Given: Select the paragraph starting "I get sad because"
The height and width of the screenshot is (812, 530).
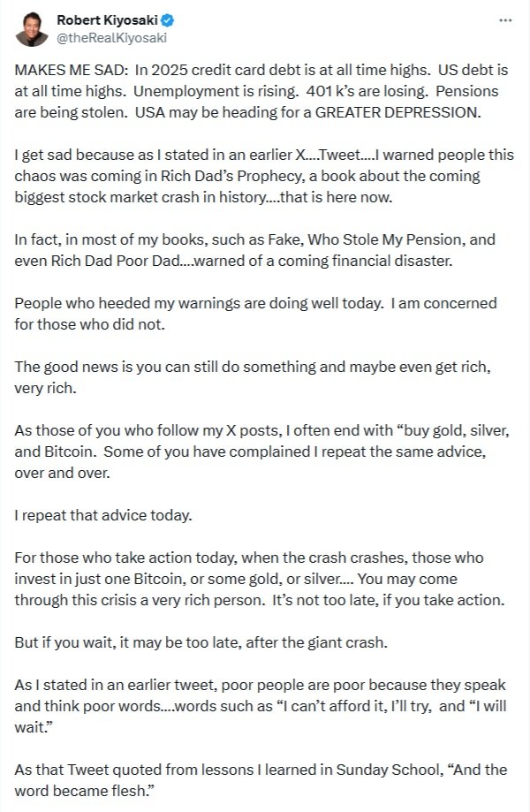Looking at the screenshot, I should 264,176.
